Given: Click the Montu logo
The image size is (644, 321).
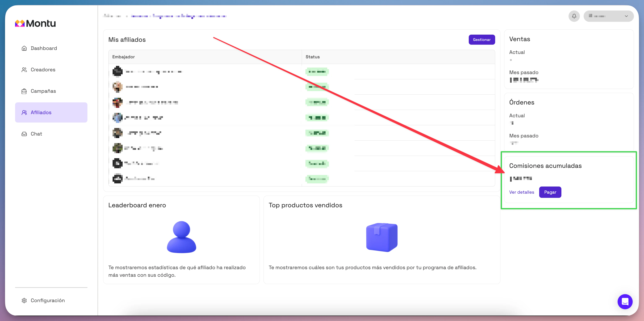Looking at the screenshot, I should point(35,23).
